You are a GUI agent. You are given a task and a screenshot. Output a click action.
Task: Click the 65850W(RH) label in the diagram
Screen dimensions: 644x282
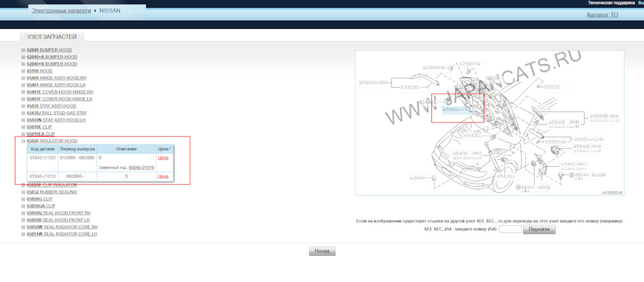click(x=374, y=82)
